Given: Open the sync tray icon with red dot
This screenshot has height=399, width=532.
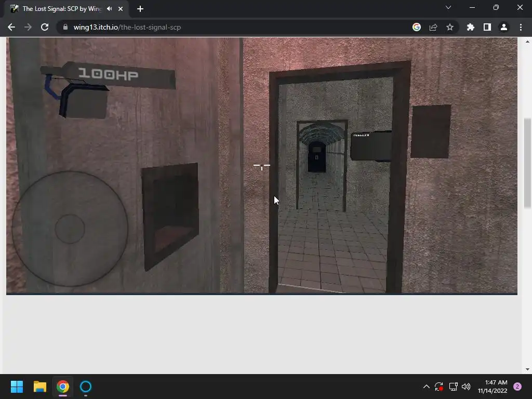Looking at the screenshot, I should [x=439, y=387].
